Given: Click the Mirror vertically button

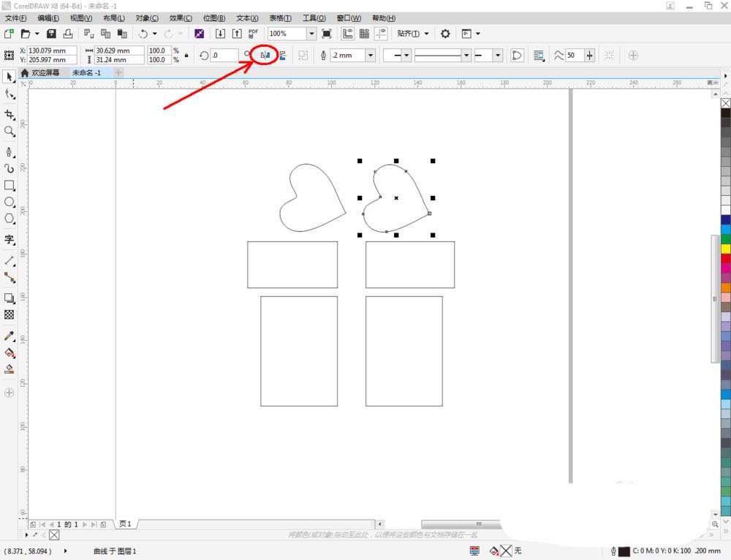Looking at the screenshot, I should click(282, 56).
